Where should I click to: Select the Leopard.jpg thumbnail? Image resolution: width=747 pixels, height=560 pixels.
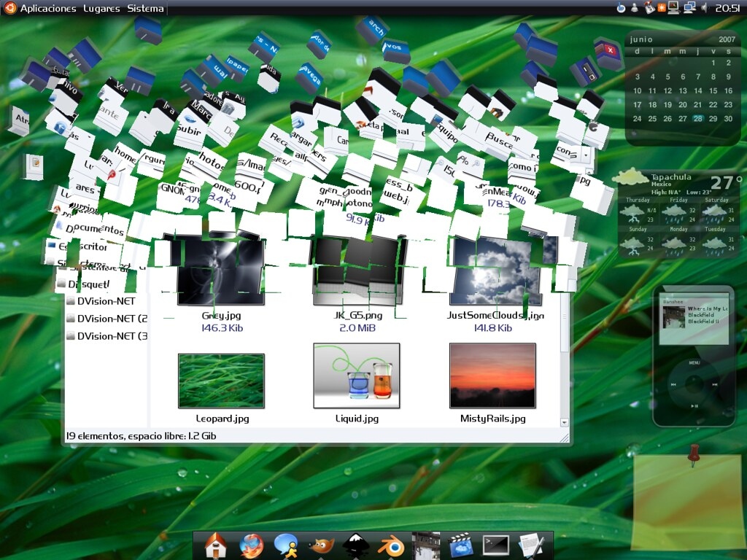click(221, 381)
